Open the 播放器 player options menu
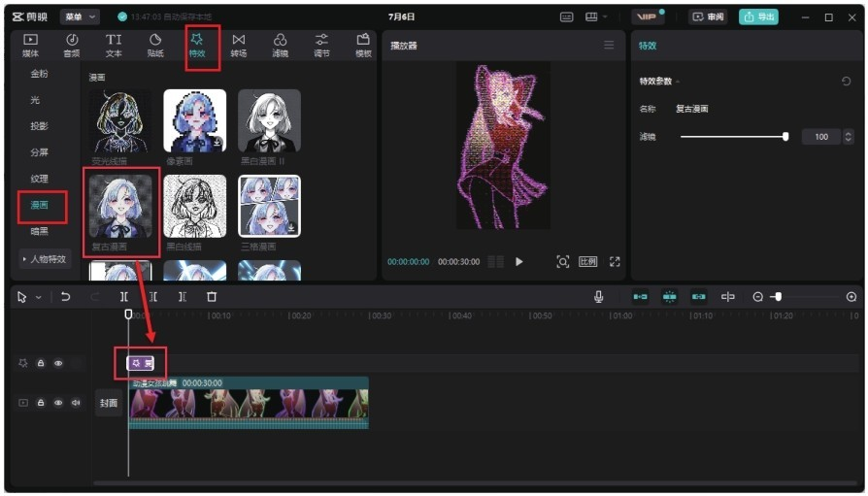The height and width of the screenshot is (496, 868). click(609, 45)
